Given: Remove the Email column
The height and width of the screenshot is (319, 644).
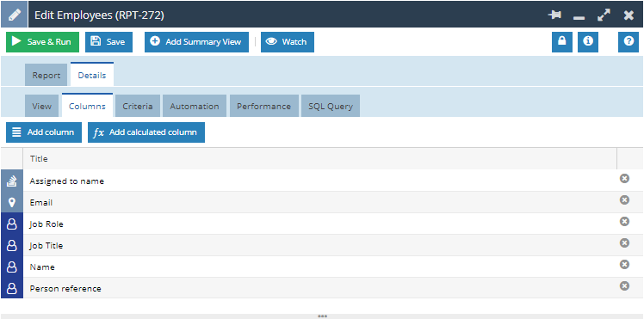Looking at the screenshot, I should (x=625, y=199).
